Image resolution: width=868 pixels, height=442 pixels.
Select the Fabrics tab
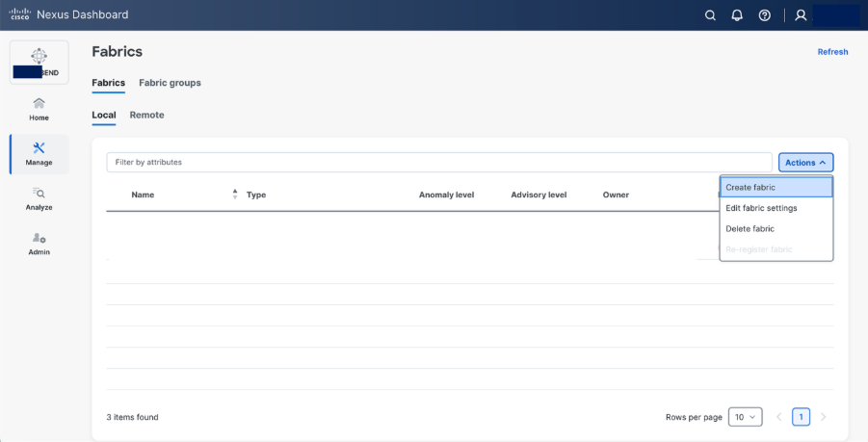[x=109, y=83]
